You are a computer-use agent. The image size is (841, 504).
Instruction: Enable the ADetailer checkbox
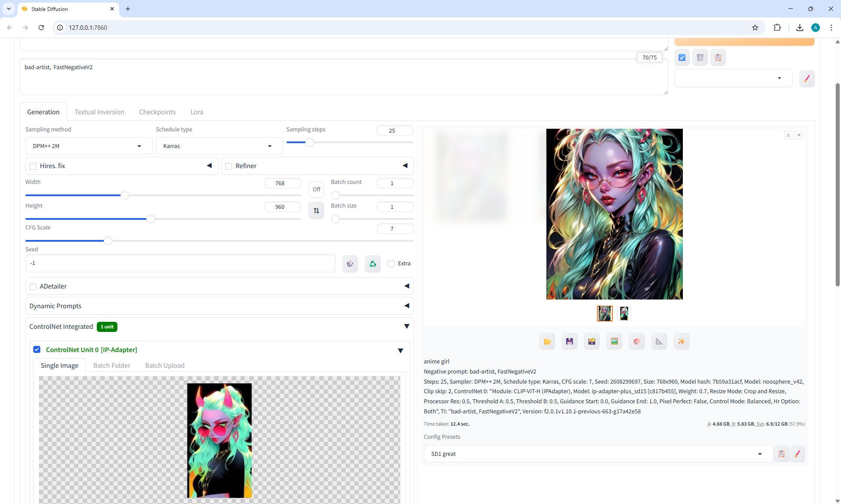click(33, 286)
